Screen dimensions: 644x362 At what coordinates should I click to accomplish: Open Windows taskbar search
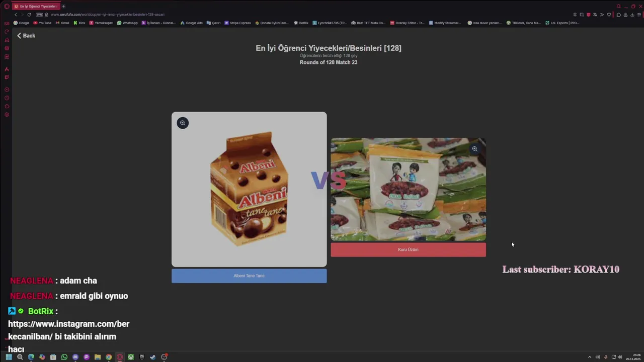(20, 357)
